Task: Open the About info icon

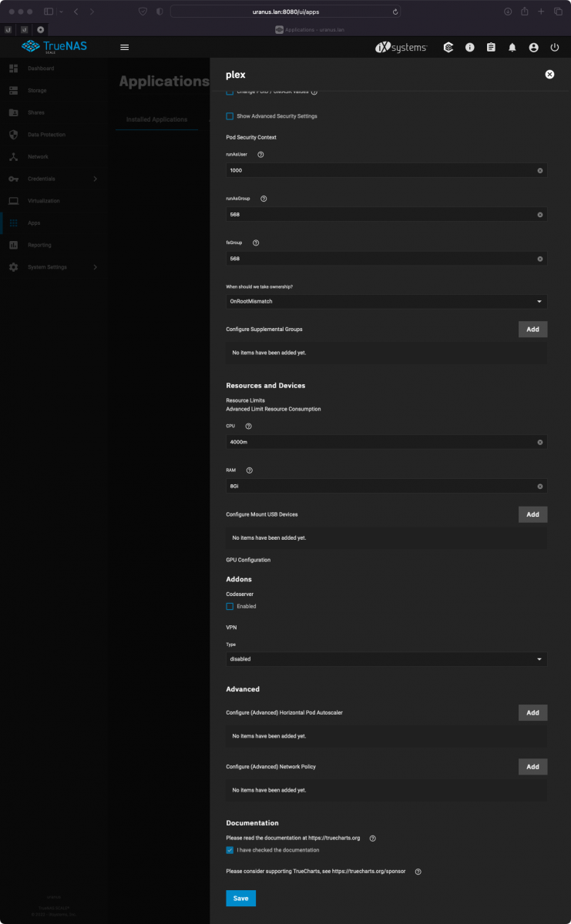Action: click(470, 47)
